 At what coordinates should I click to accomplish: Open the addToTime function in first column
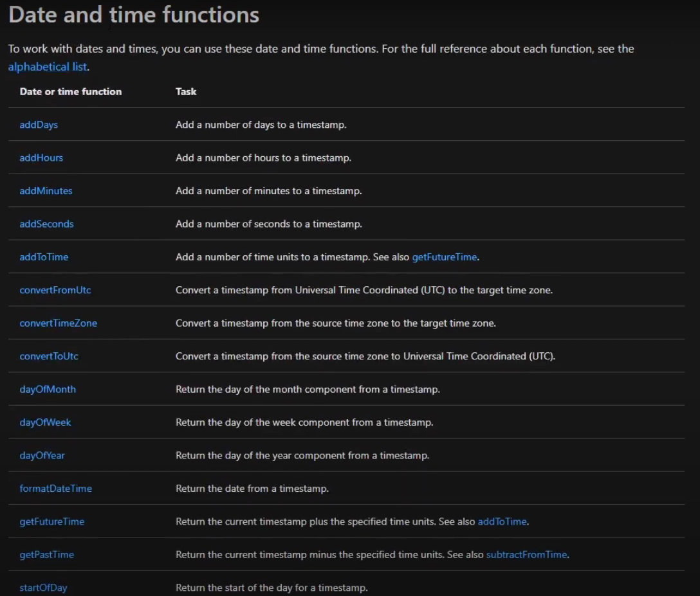click(x=44, y=257)
